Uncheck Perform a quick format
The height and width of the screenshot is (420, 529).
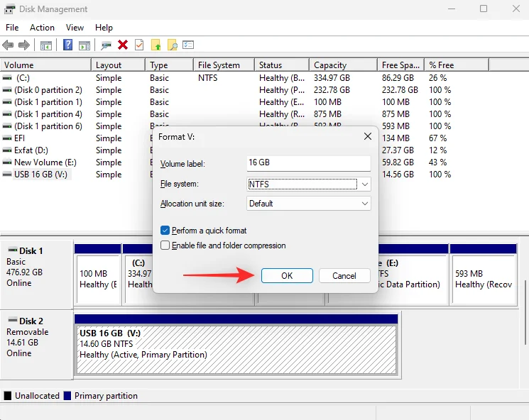click(165, 231)
